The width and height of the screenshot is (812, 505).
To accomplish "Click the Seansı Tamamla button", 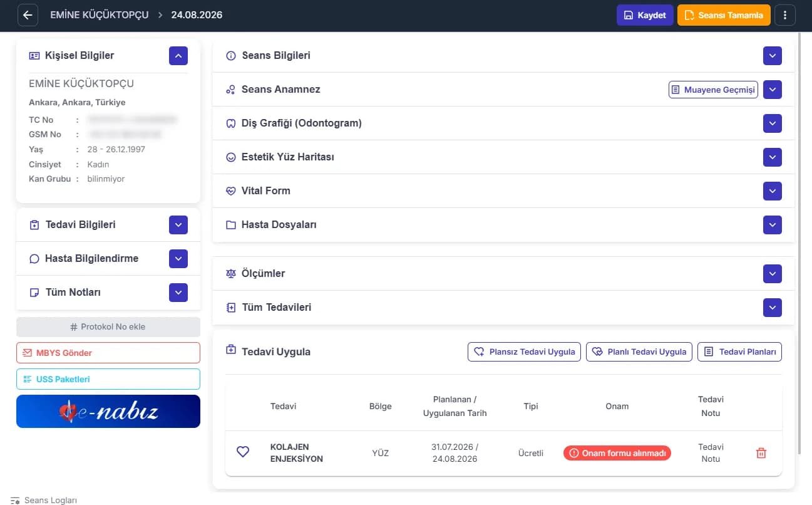I will (724, 15).
